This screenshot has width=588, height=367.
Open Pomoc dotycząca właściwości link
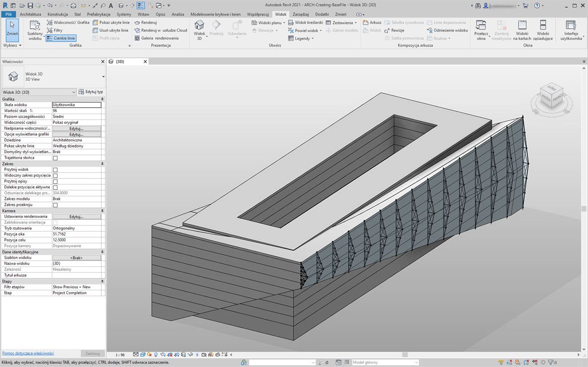tap(28, 353)
